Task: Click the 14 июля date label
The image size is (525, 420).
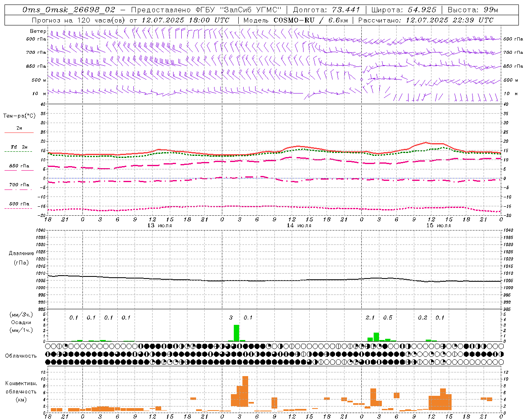Action: pos(299,226)
